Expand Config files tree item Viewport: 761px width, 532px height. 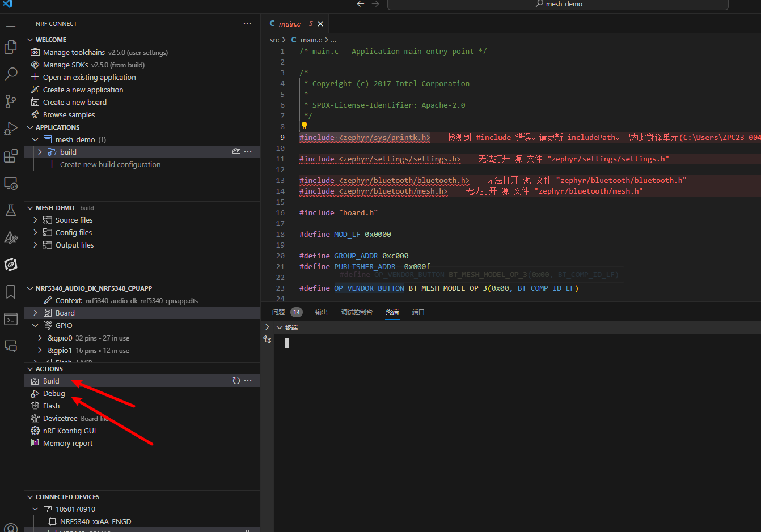(35, 232)
